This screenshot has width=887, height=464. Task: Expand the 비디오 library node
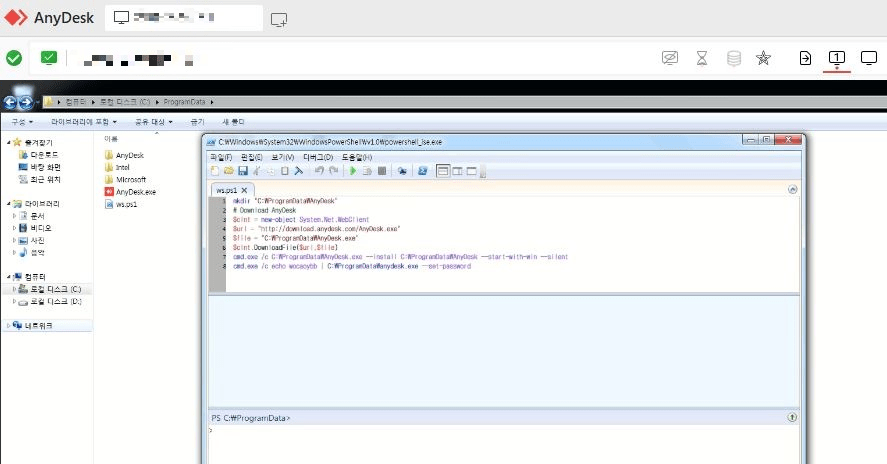point(15,228)
